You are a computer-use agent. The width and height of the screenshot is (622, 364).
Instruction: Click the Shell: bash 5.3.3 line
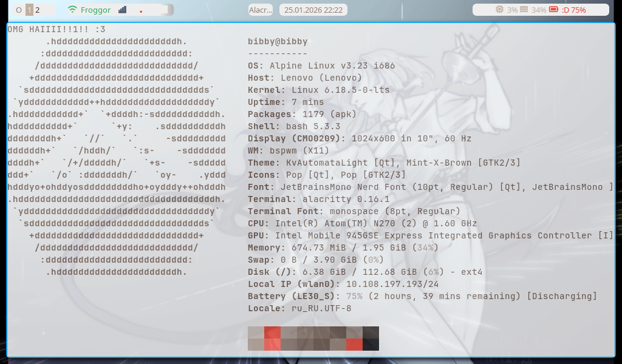point(294,126)
